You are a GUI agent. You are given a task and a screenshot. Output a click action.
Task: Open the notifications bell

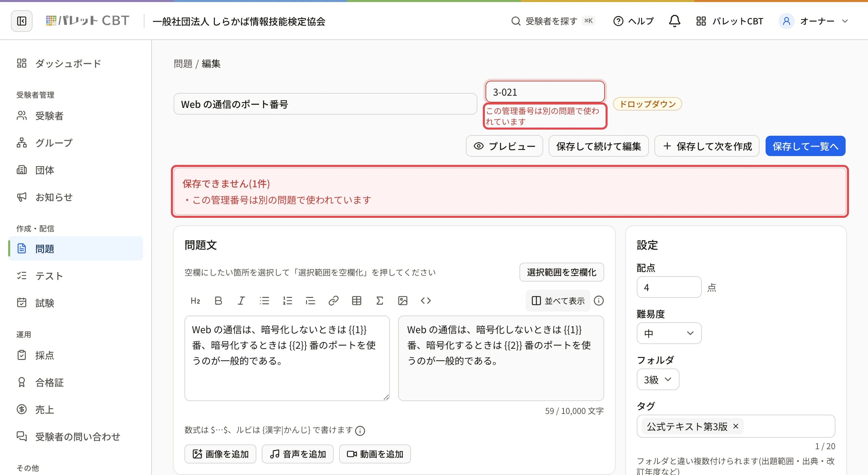674,21
